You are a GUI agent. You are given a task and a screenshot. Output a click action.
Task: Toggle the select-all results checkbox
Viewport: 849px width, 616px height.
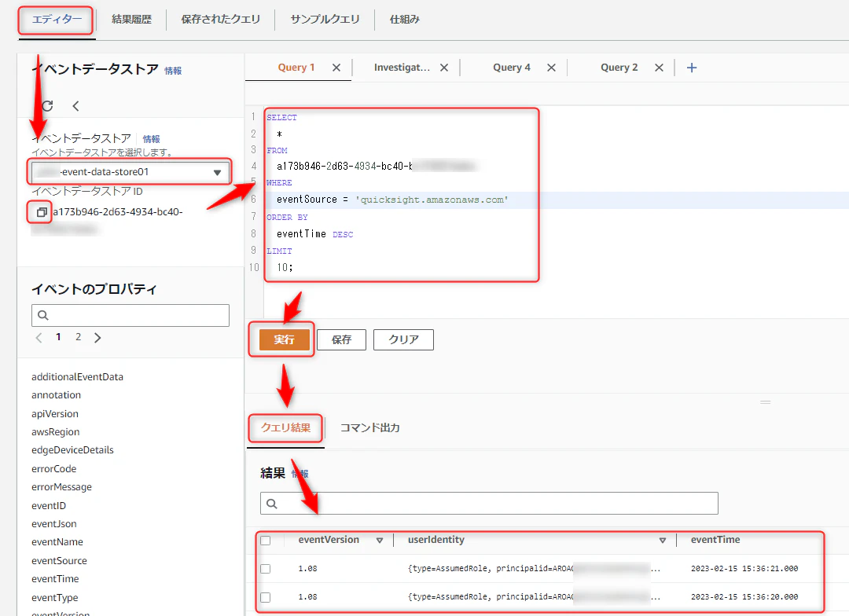[x=266, y=541]
